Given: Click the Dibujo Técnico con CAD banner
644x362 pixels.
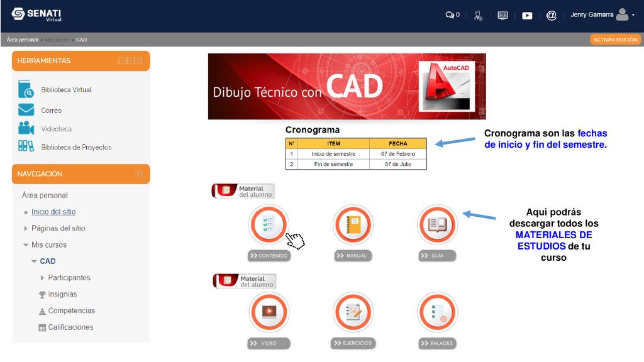Looking at the screenshot, I should click(x=347, y=86).
